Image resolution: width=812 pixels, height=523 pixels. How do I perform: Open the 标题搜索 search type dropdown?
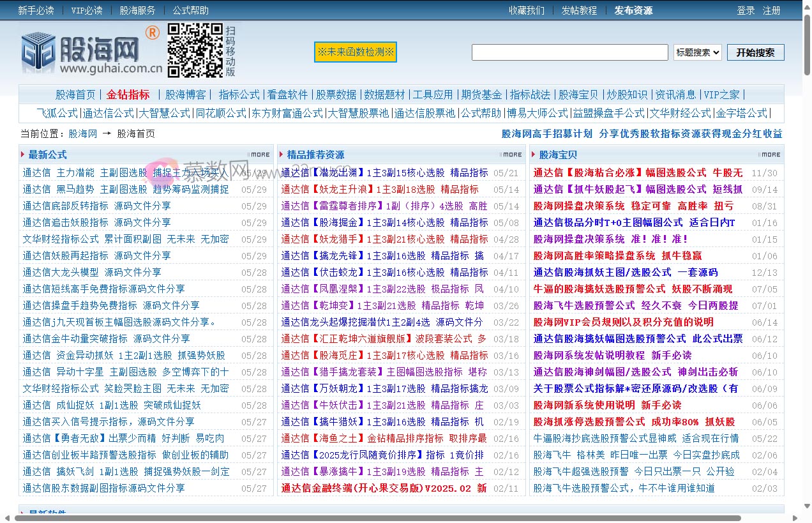coord(697,52)
